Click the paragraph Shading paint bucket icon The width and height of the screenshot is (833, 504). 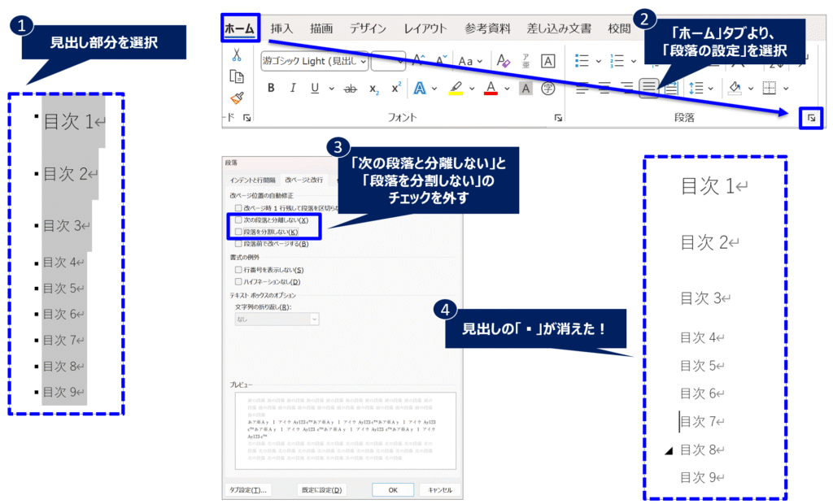point(735,88)
